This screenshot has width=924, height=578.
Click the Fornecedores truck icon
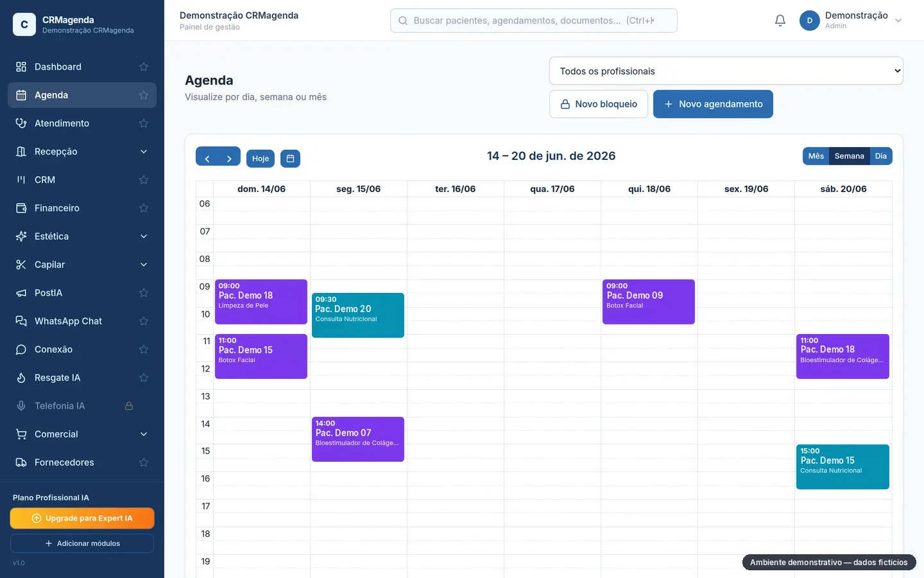click(21, 462)
